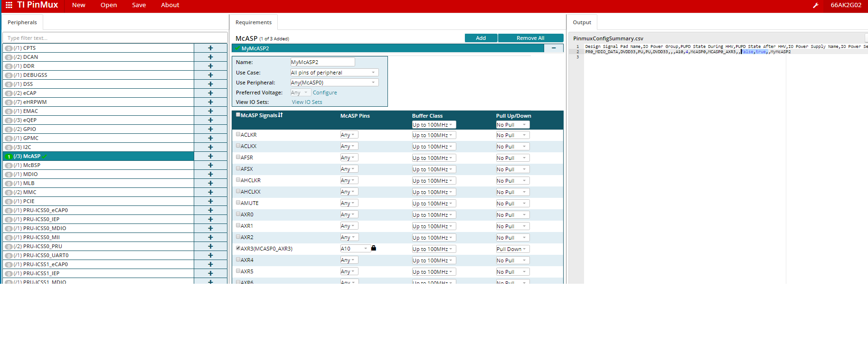Open the PinmuxConfigSummary.csv output file
Image resolution: width=868 pixels, height=344 pixels.
point(608,38)
